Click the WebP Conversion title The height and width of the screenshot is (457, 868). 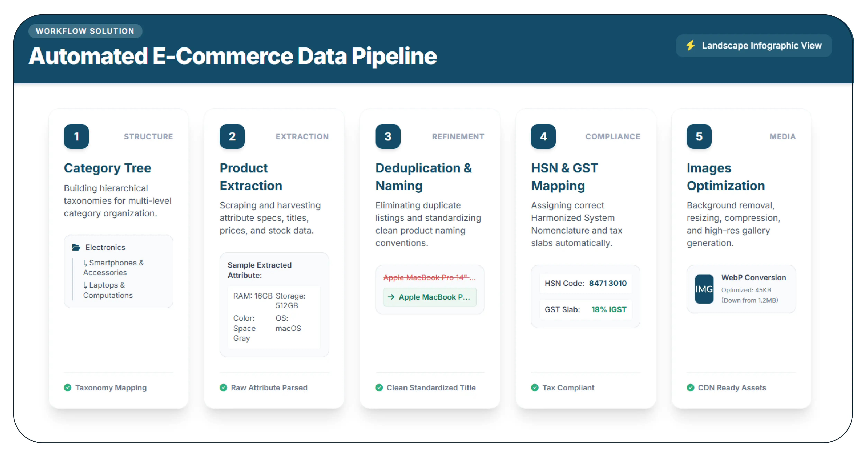[x=753, y=277]
